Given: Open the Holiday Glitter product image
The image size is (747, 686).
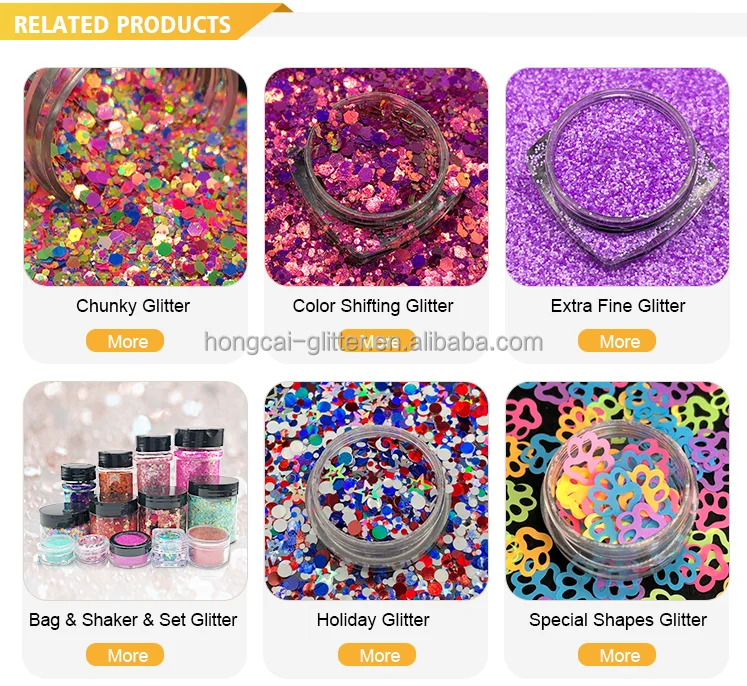Looking at the screenshot, I should [376, 490].
